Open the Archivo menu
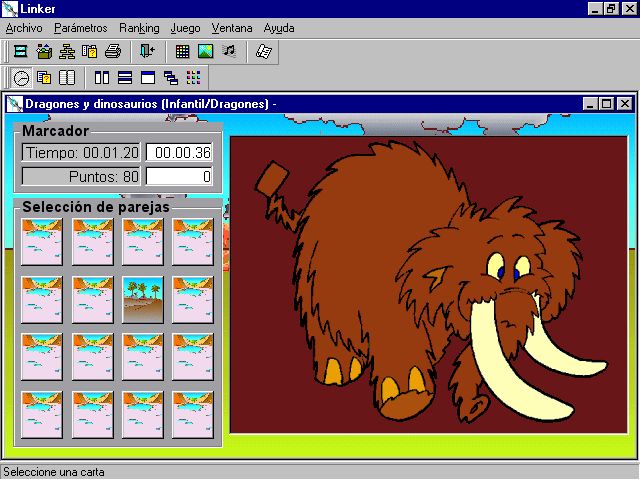Viewport: 640px width, 480px height. [x=26, y=28]
